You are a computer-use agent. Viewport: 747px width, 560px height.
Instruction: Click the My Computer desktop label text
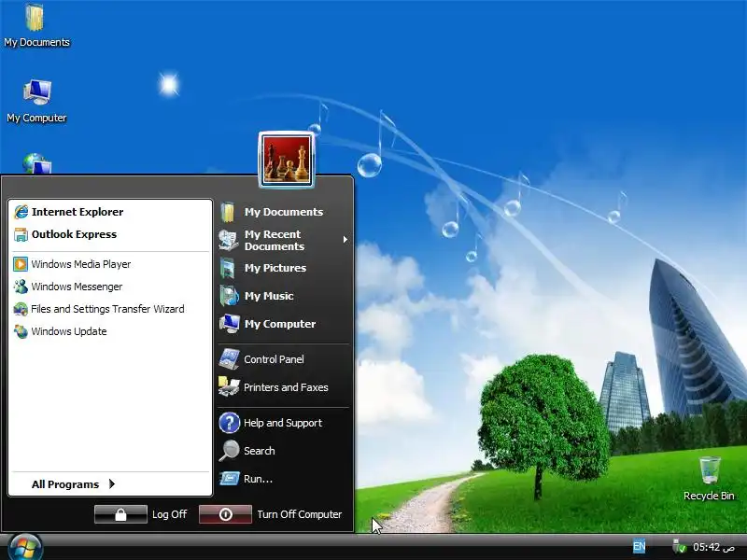(36, 118)
